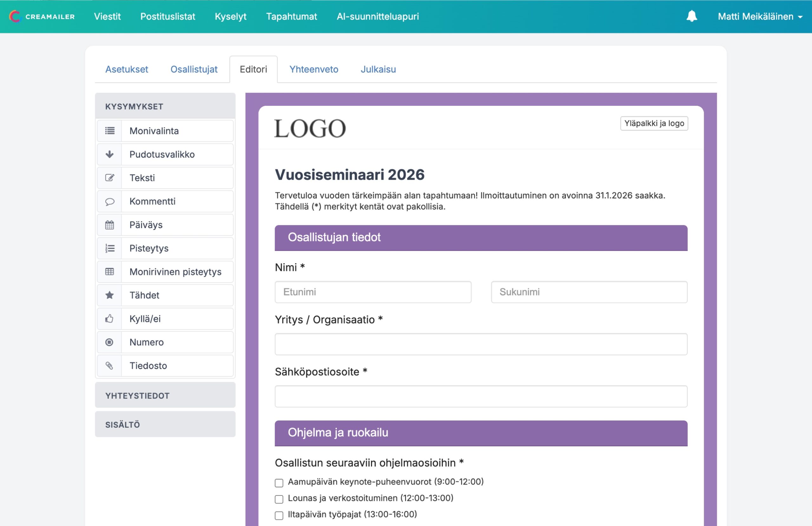Open Postituslistat in top navigation
Image resolution: width=812 pixels, height=526 pixels.
click(167, 16)
